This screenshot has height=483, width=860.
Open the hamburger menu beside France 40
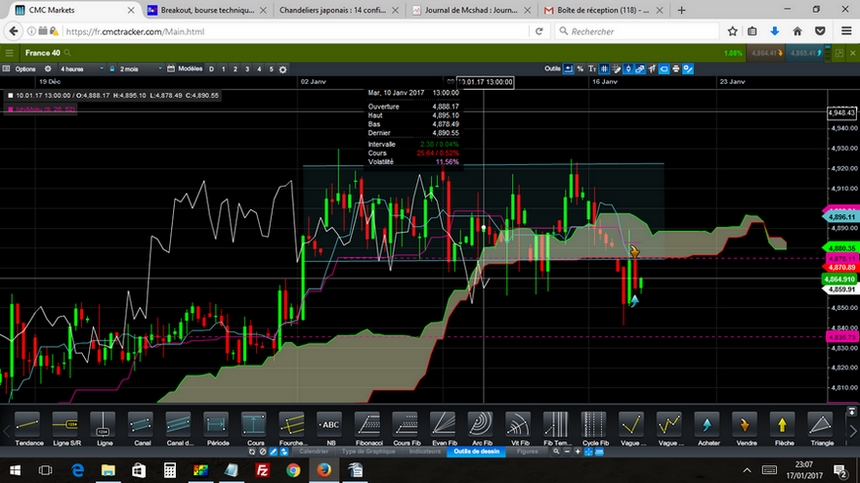(x=9, y=53)
